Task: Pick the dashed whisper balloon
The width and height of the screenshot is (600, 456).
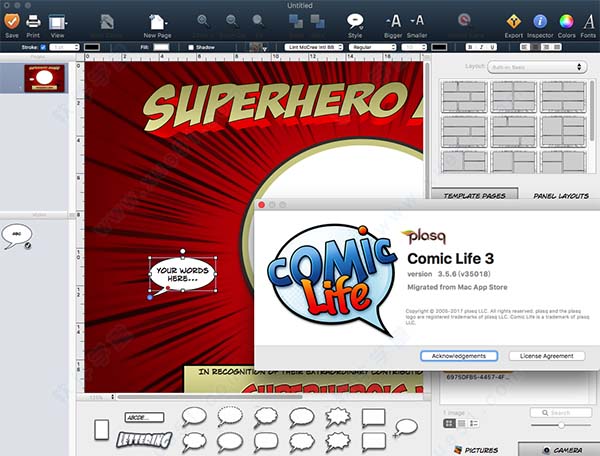Action: [230, 416]
